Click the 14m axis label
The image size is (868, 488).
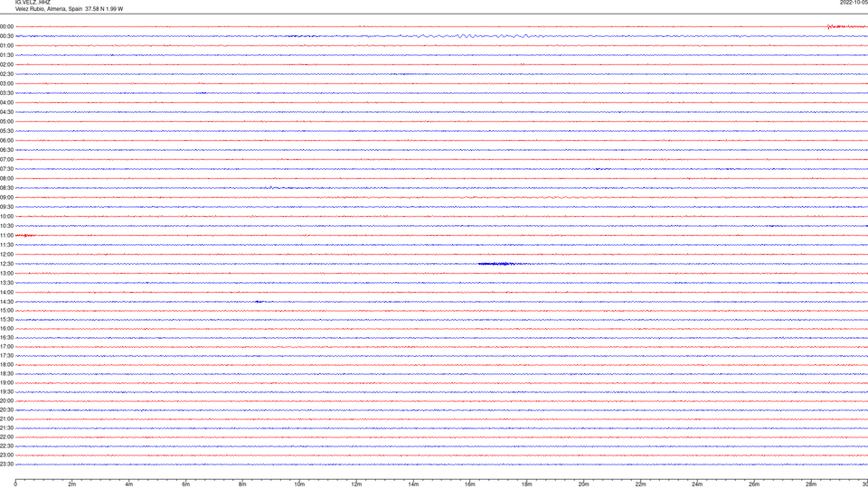[x=413, y=484]
